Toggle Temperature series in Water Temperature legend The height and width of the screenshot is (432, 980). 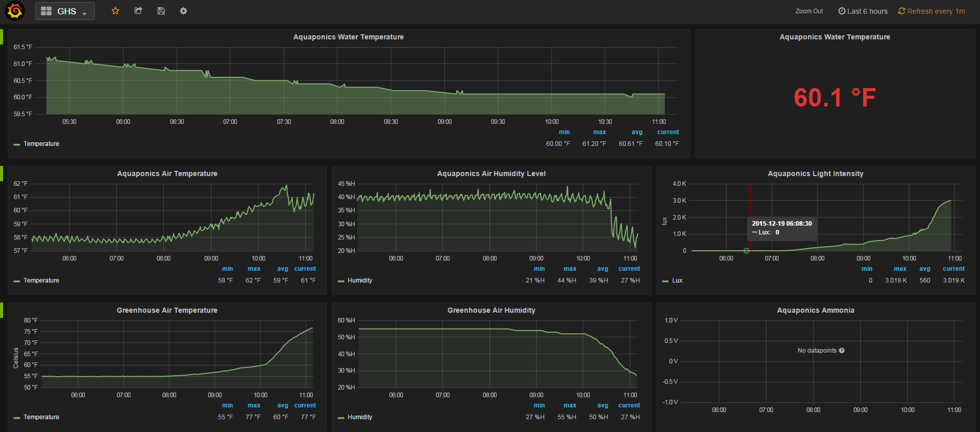pyautogui.click(x=41, y=144)
